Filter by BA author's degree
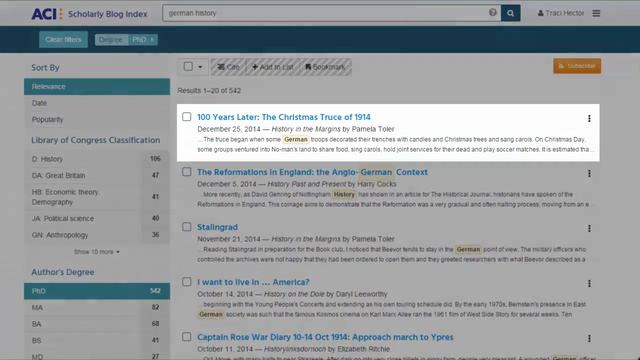The width and height of the screenshot is (640, 360). tap(97, 324)
